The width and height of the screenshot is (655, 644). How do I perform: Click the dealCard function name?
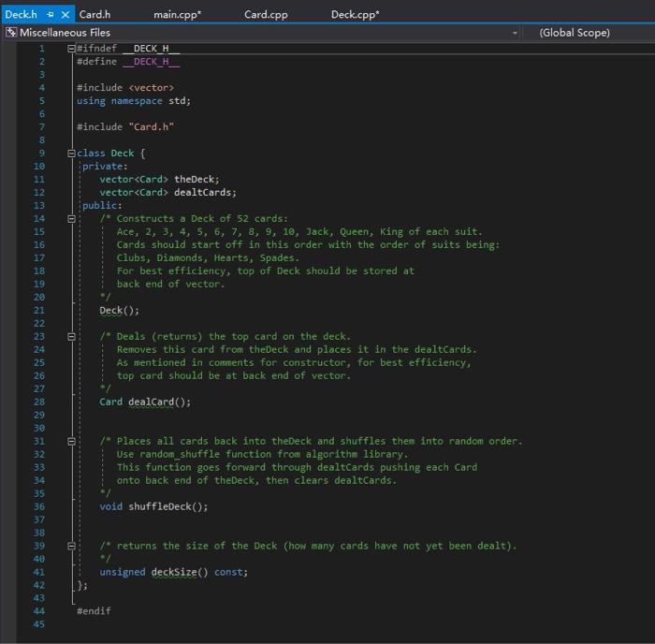point(151,402)
